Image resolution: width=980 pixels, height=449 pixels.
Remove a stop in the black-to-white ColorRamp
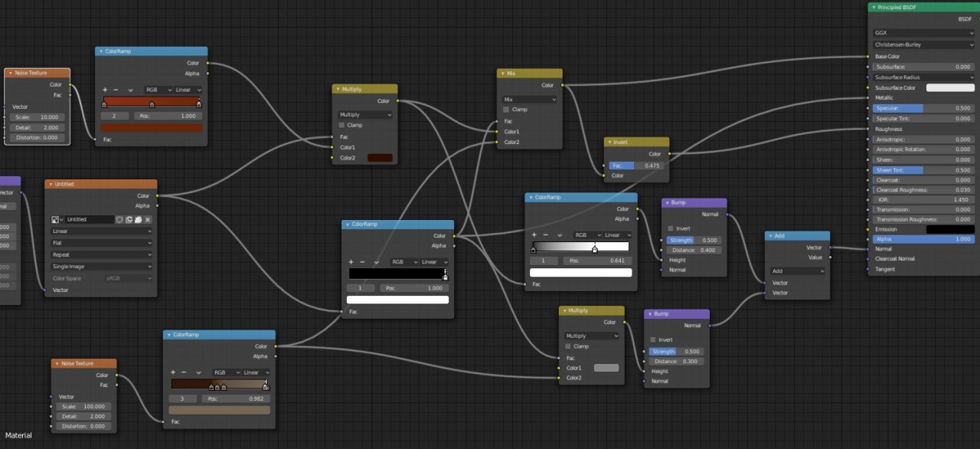(x=545, y=235)
